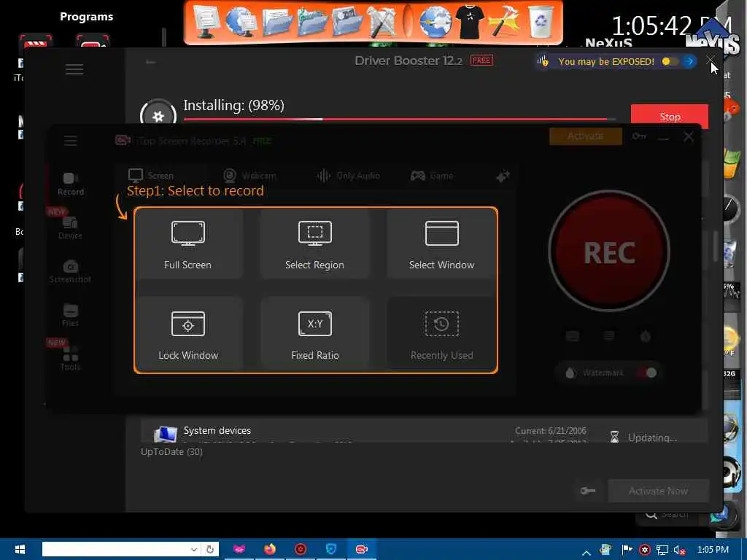The image size is (747, 560).
Task: Choose Lock Window recording mode
Action: coord(188,334)
